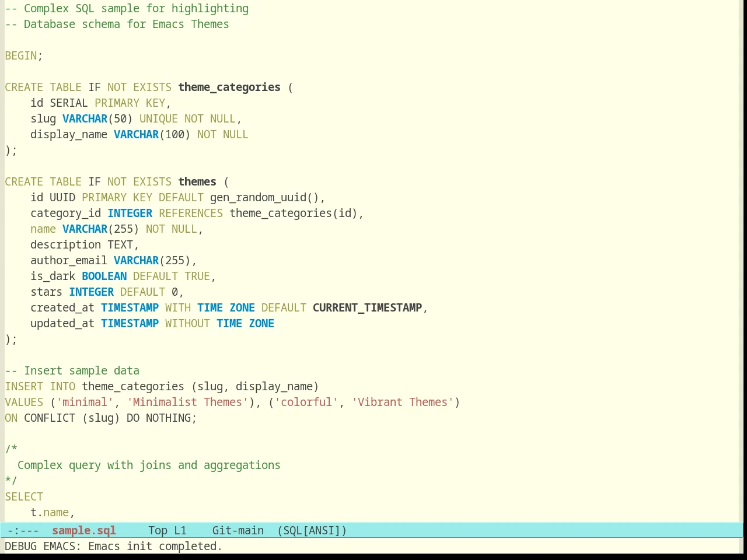Click the VARCHAR(100) type on display_name line

click(152, 134)
